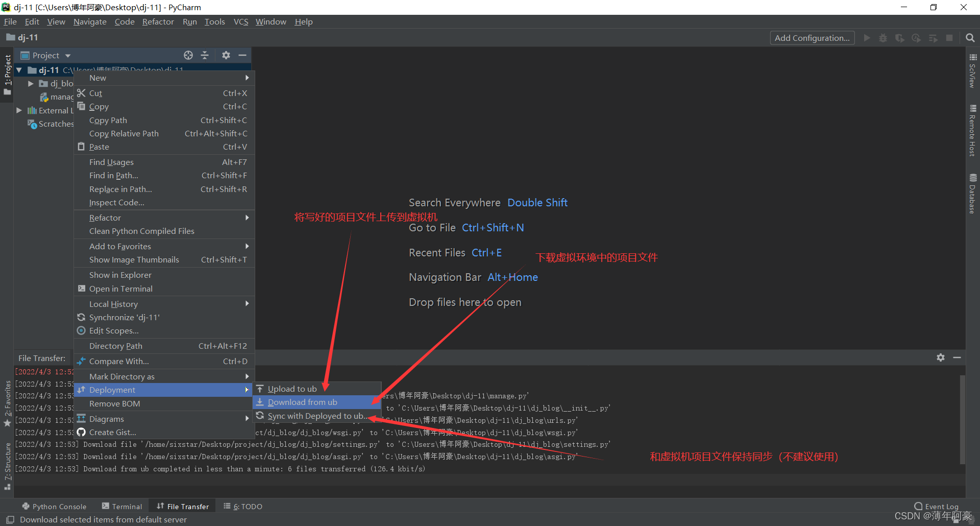Expand the New submenu
Image resolution: width=980 pixels, height=526 pixels.
[x=164, y=78]
